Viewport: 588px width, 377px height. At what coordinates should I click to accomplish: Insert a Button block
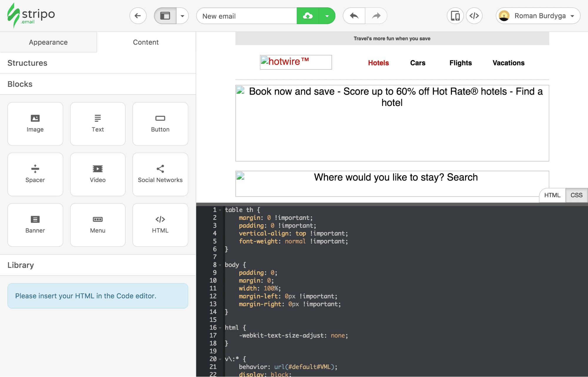coord(160,124)
